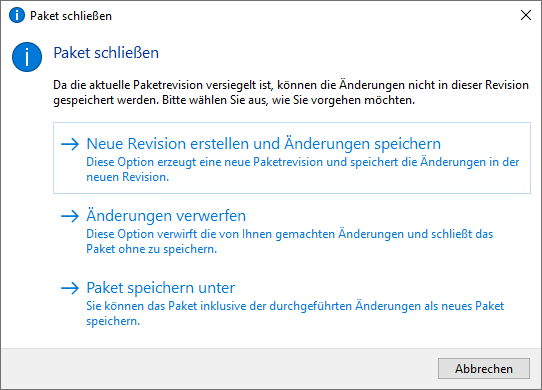Choose Neue Revision erstellen und Änderungen speichern
This screenshot has width=542, height=390.
coord(263,144)
